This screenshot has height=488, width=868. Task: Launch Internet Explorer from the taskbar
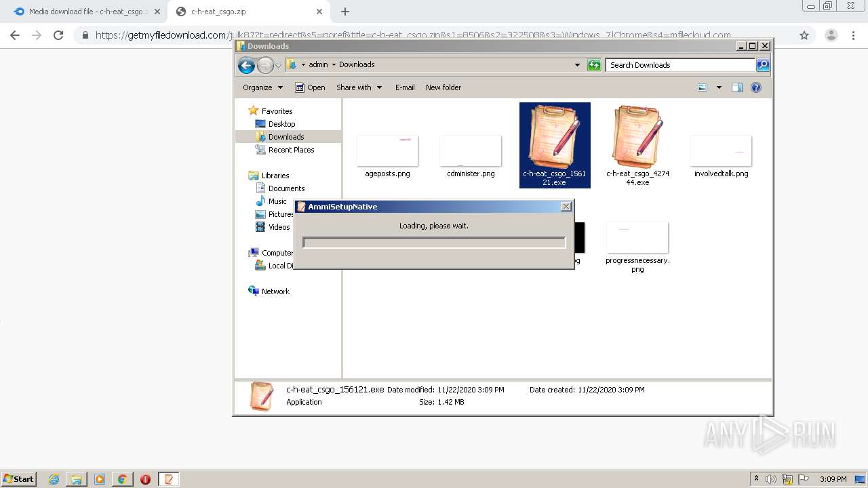54,479
